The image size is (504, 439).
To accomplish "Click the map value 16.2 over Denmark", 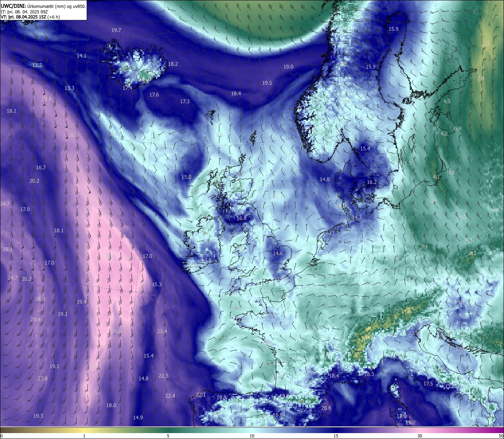I will [x=372, y=182].
